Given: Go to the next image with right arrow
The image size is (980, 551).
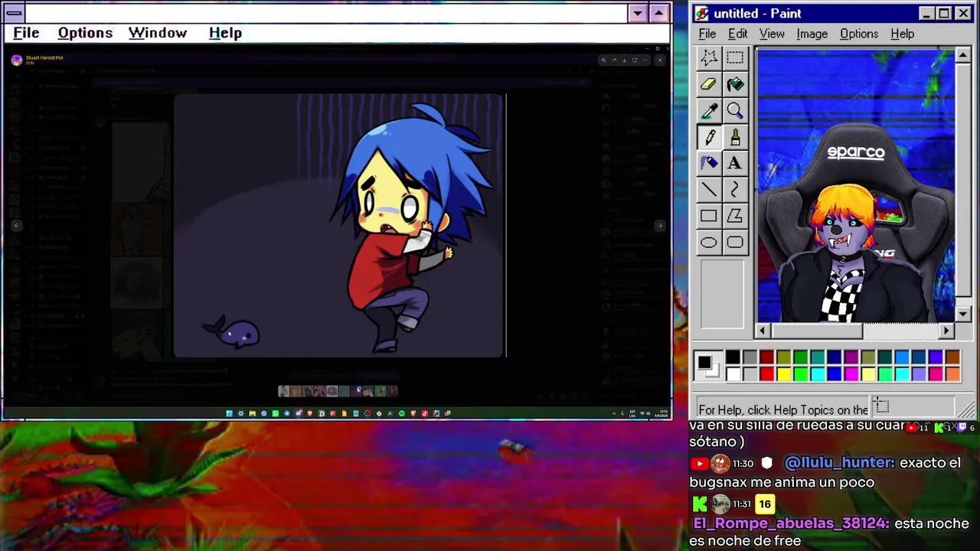Looking at the screenshot, I should point(659,226).
